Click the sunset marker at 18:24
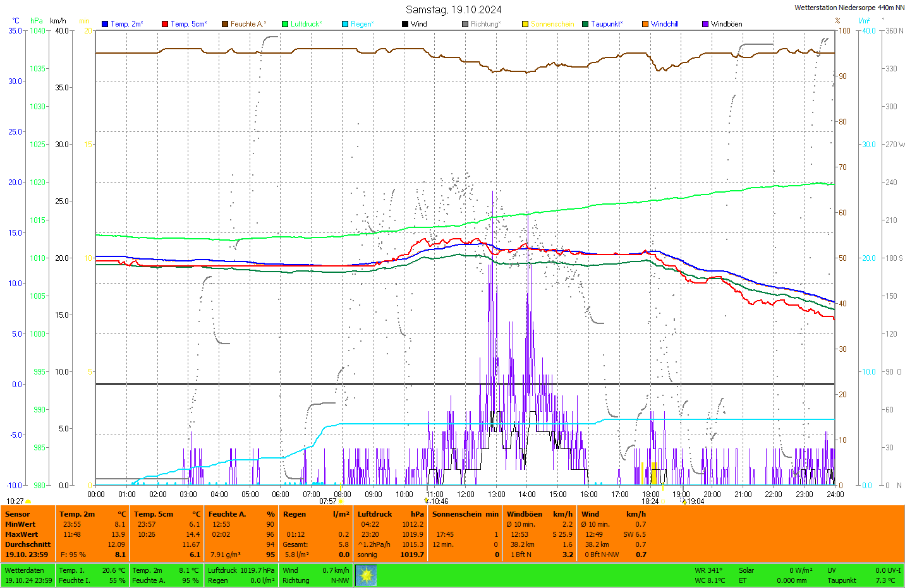This screenshot has height=588, width=905. 662,501
